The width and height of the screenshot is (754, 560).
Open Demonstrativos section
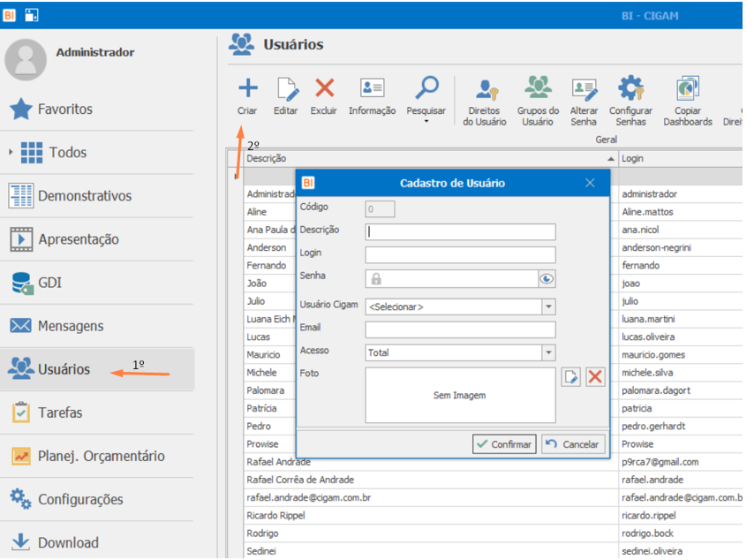96,196
